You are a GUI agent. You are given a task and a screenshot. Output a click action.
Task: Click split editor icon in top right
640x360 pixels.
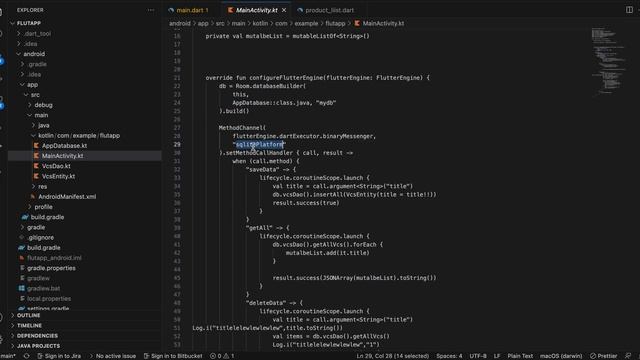click(629, 10)
